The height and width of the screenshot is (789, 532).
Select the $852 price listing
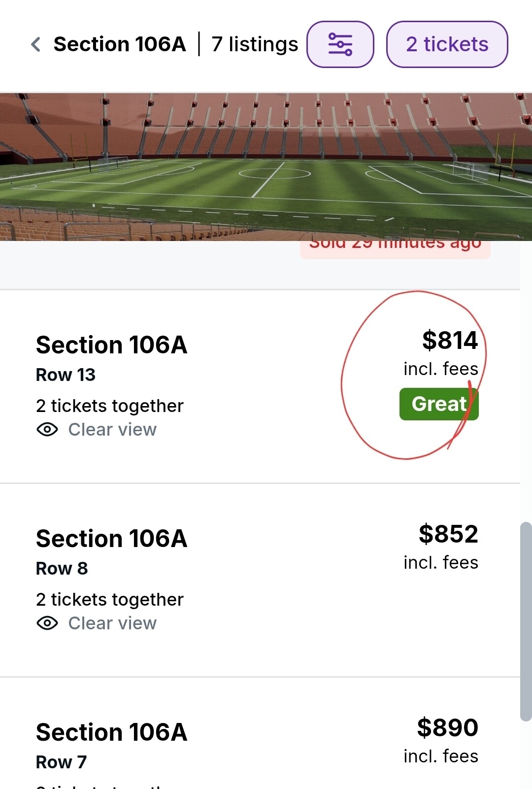pyautogui.click(x=448, y=534)
